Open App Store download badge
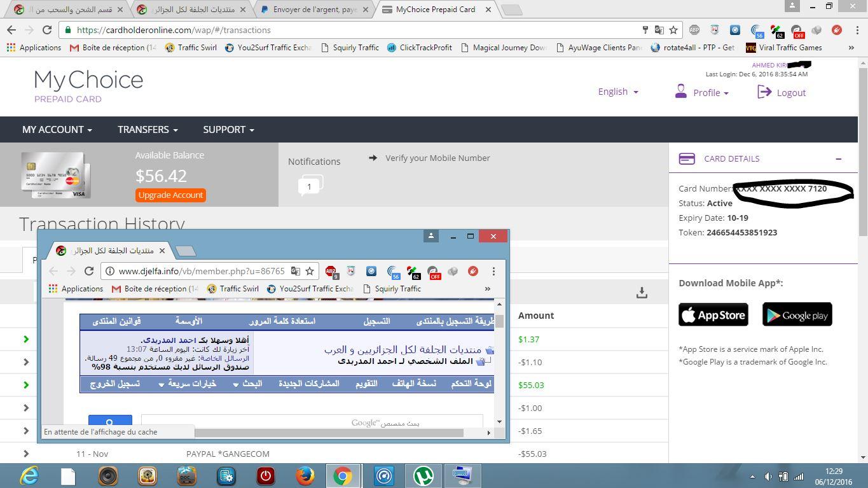The height and width of the screenshot is (488, 868). 713,314
